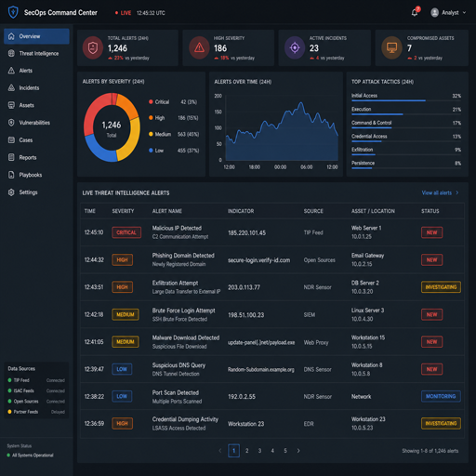Image resolution: width=476 pixels, height=476 pixels.
Task: Click the Reports sidebar icon
Action: [x=11, y=157]
